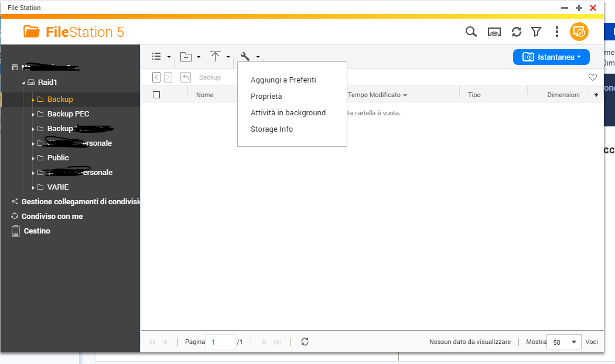Open the Mostra 50 items combo box
This screenshot has height=364, width=615.
pos(563,342)
